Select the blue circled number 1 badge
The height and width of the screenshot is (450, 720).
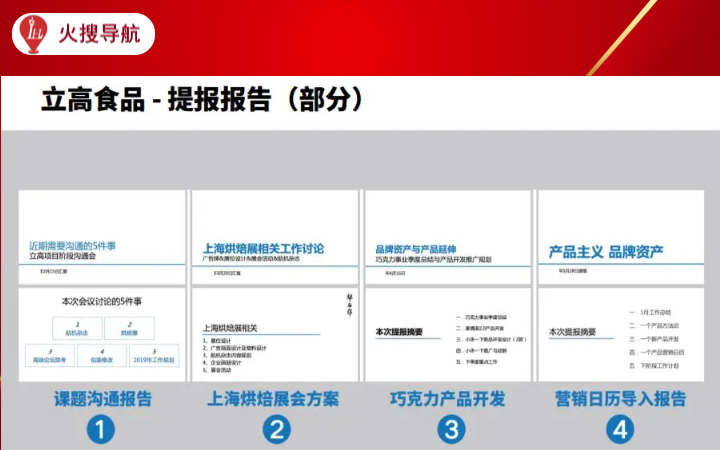101,430
